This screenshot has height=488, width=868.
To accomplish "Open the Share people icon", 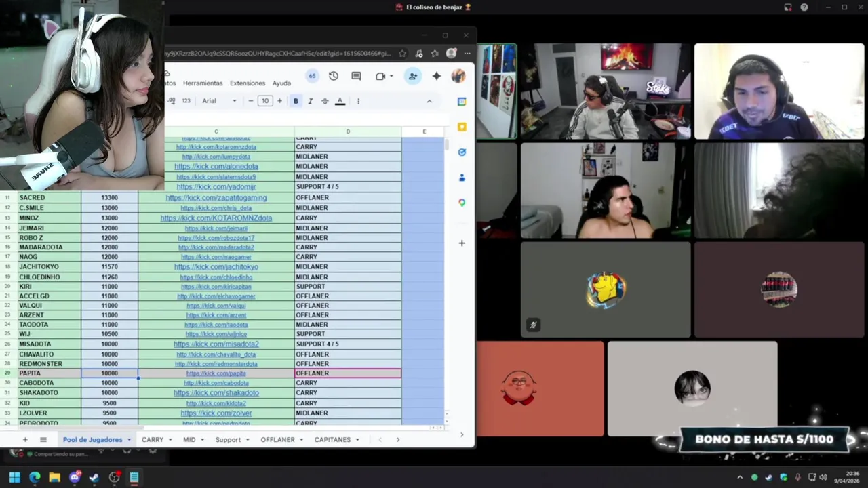I will point(412,76).
